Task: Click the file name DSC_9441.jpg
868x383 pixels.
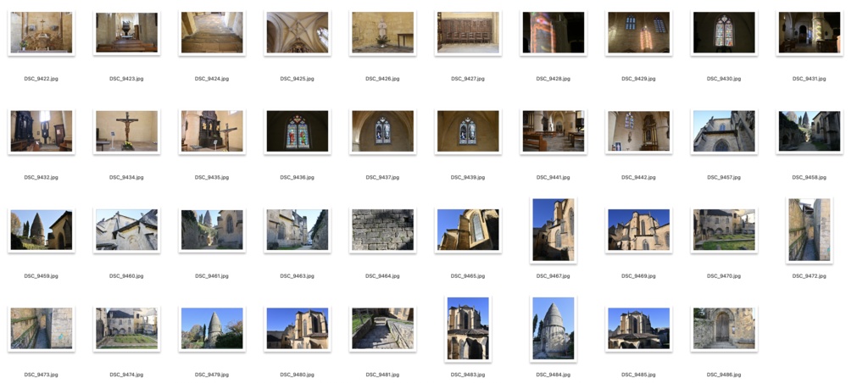Action: (x=553, y=177)
